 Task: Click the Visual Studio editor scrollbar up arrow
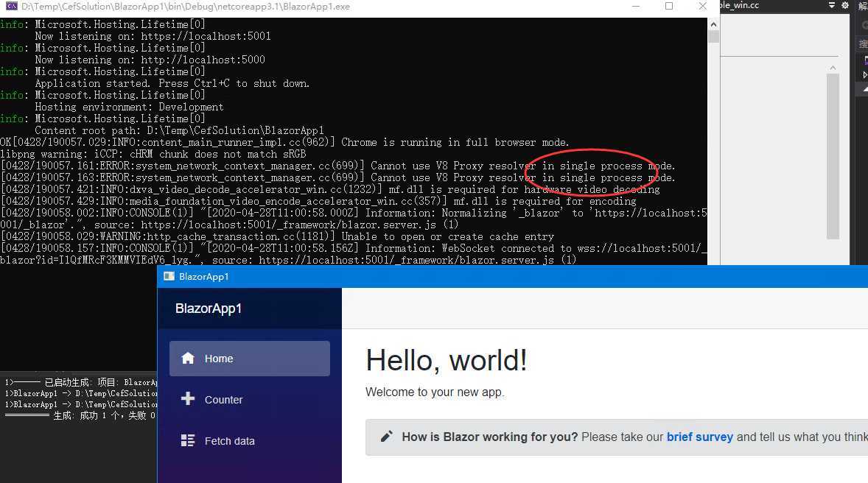833,68
